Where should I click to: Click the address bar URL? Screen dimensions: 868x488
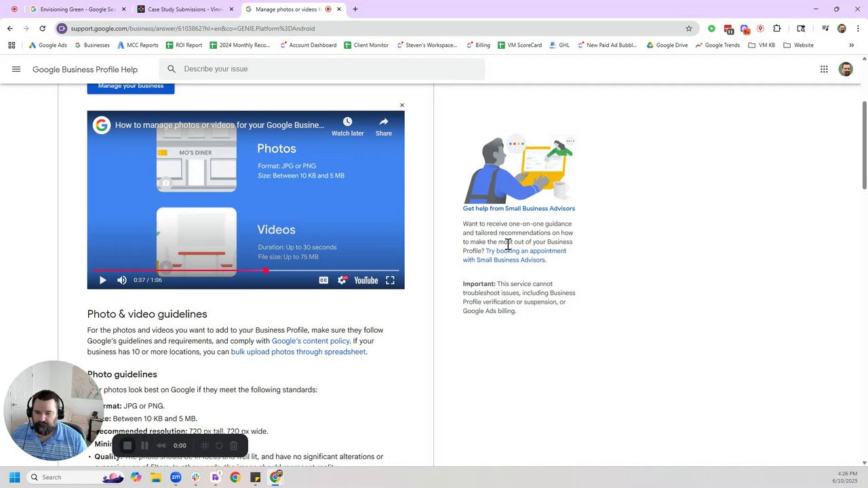pos(193,28)
